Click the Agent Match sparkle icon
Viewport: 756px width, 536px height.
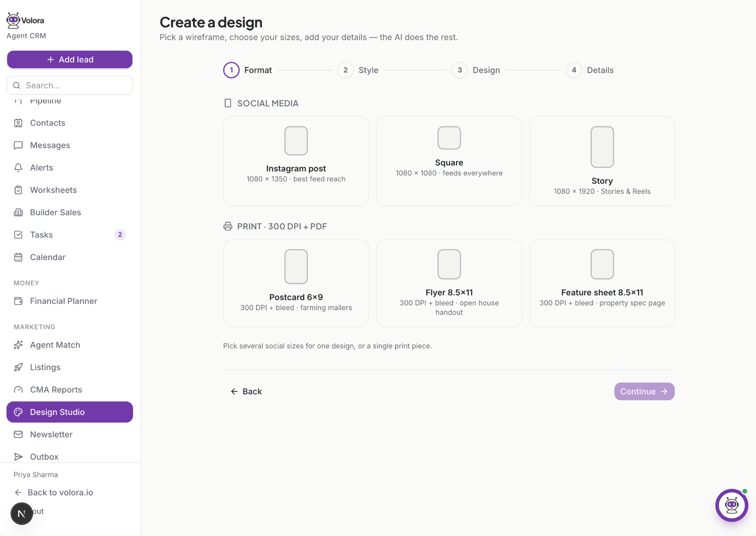coord(18,345)
